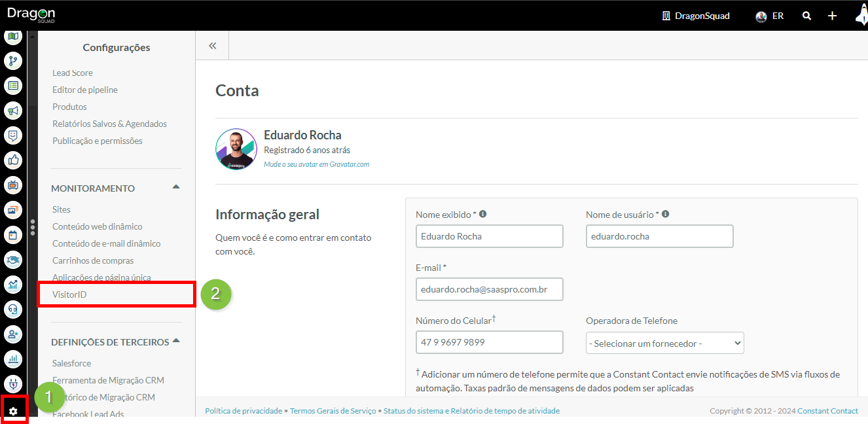This screenshot has width=868, height=424.
Task: Open Política de privacidade link
Action: click(x=244, y=411)
